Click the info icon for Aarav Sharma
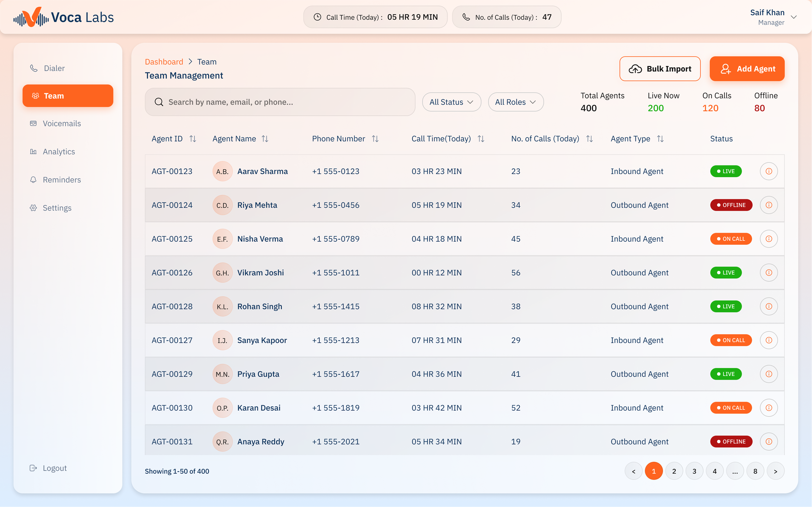The height and width of the screenshot is (507, 812). 769,171
